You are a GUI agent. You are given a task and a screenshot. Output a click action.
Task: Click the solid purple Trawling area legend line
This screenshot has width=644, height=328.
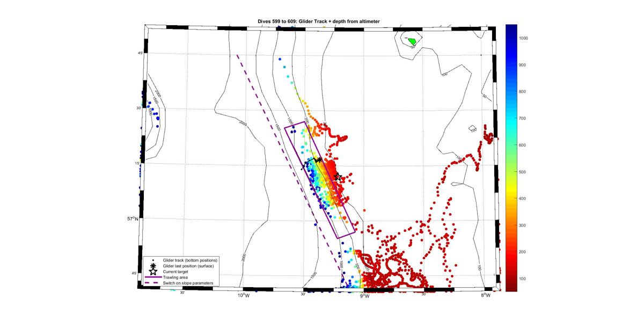[153, 278]
